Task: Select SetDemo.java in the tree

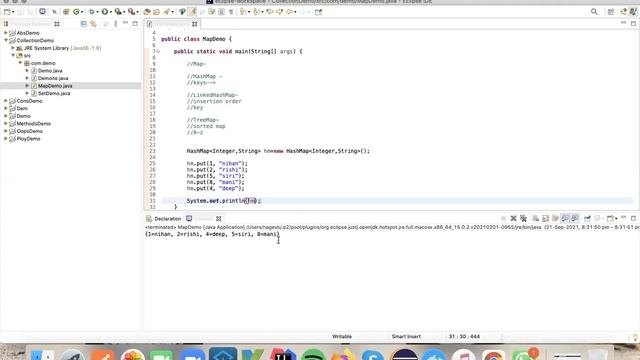Action: tap(54, 93)
